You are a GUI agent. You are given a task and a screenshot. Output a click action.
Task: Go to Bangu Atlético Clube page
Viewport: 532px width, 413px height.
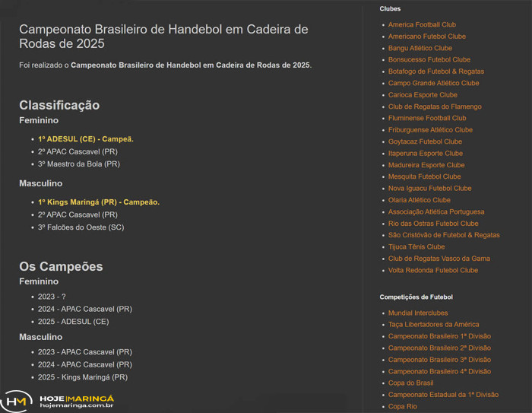[x=420, y=48]
